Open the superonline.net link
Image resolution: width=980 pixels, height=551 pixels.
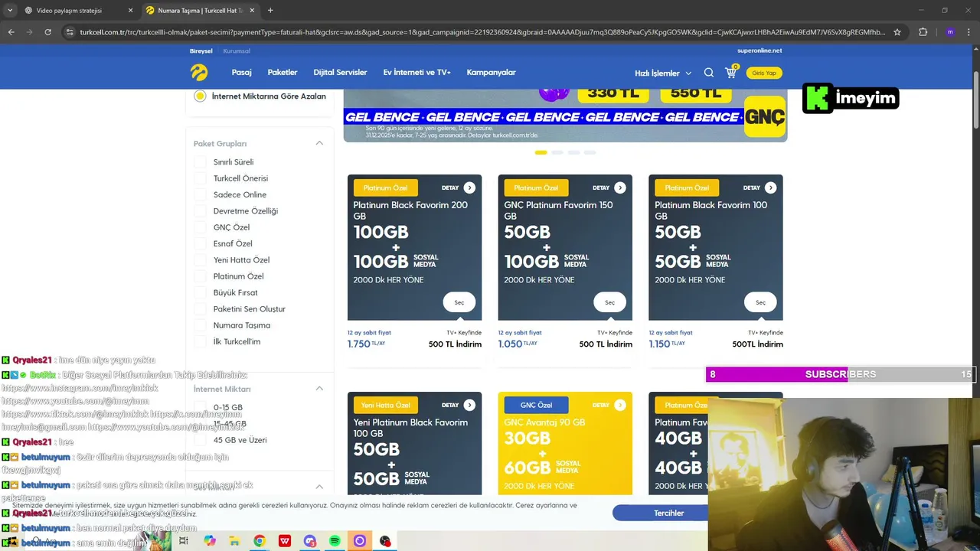(x=759, y=51)
